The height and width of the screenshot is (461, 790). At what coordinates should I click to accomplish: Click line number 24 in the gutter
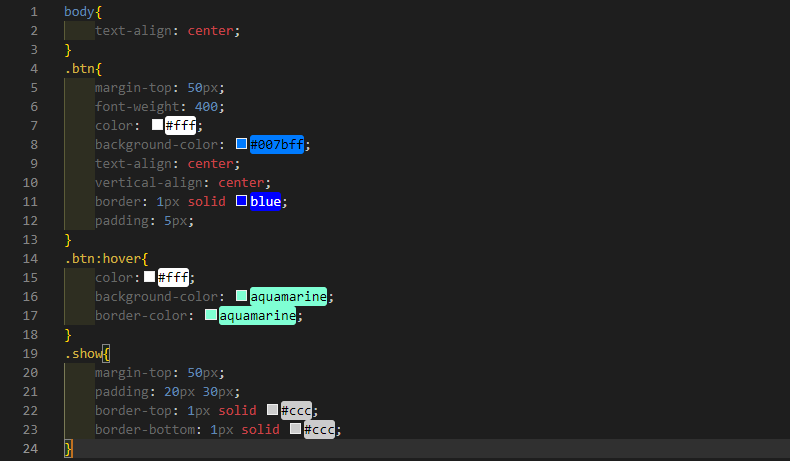(30, 448)
